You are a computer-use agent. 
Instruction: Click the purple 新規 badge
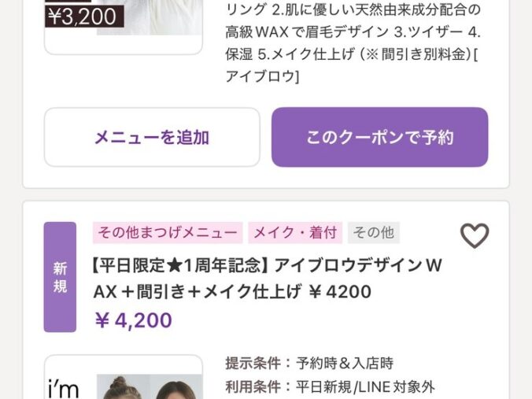point(60,277)
